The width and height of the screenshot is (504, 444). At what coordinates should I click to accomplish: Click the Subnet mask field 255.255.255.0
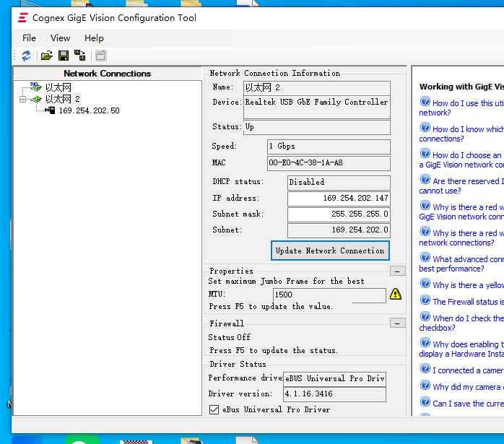tap(339, 214)
